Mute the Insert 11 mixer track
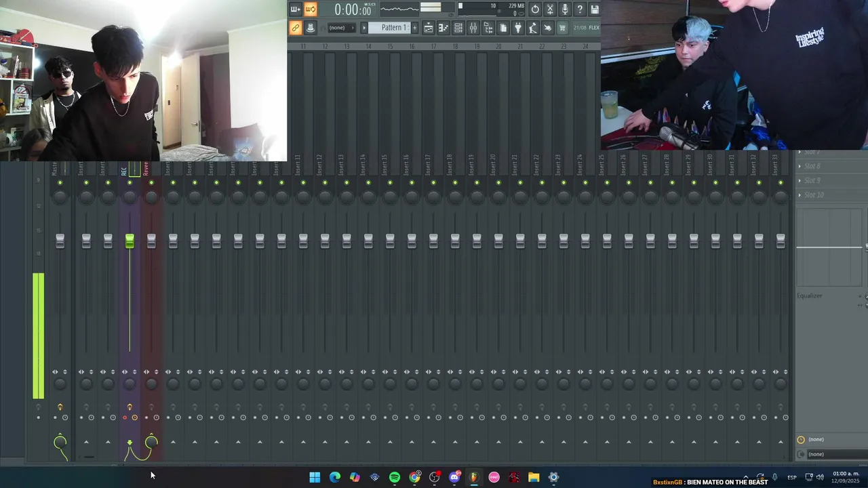 click(303, 182)
